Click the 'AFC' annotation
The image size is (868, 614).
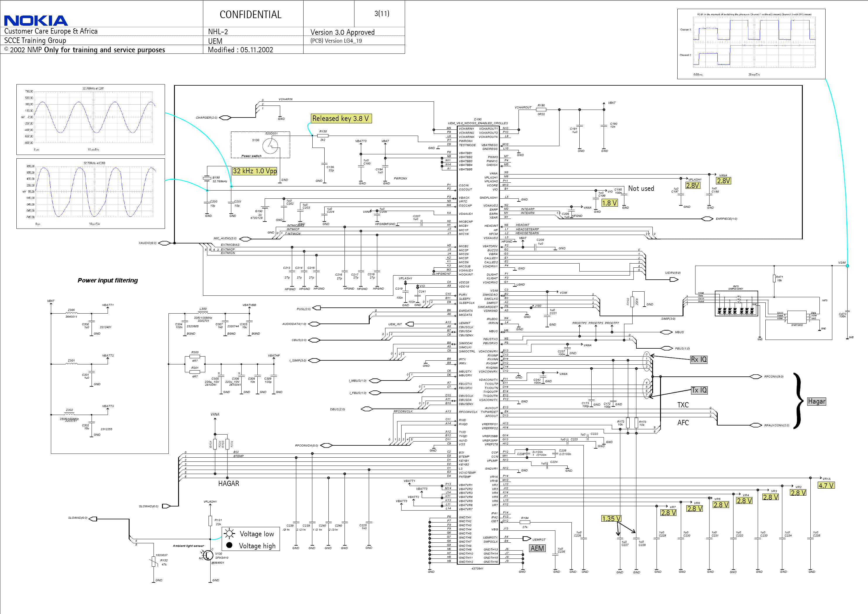683,423
